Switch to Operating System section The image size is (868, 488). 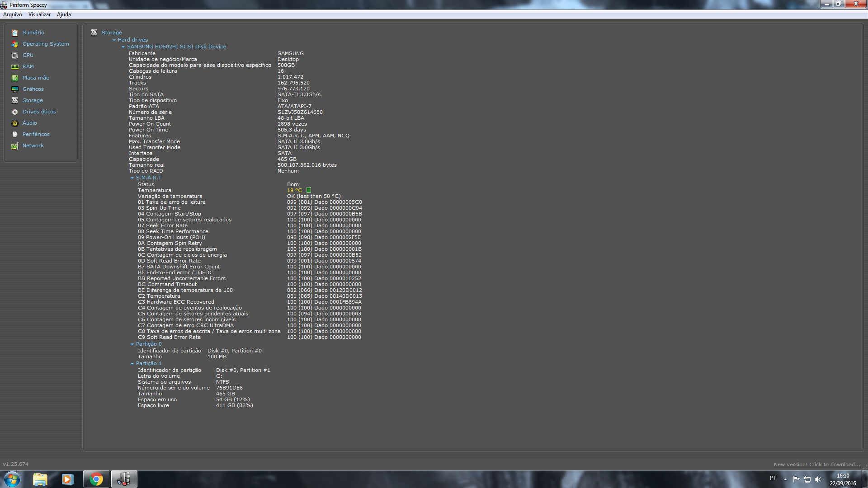pos(46,44)
